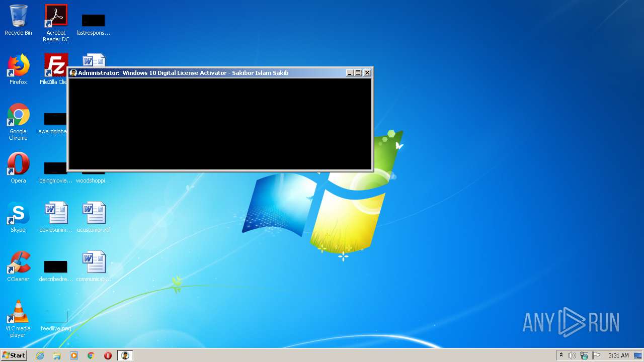Launch the Opera browser shortcut
The height and width of the screenshot is (362, 644).
coord(18,168)
